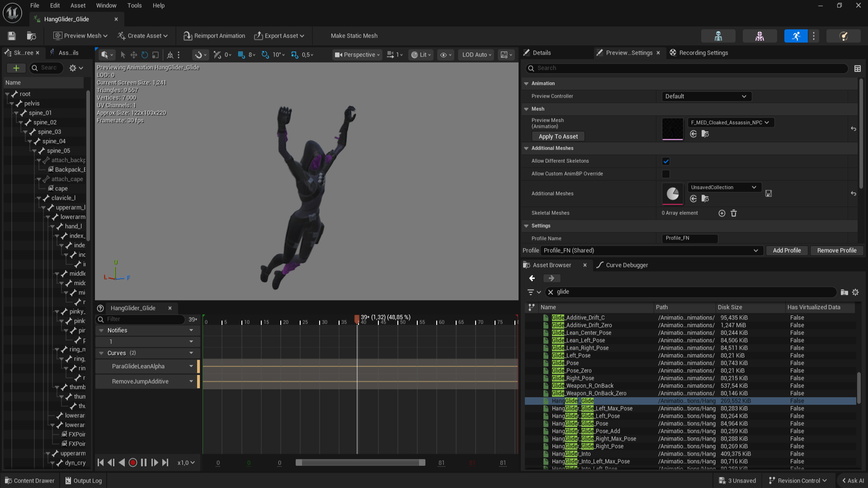Open the Skeleton editor mode
Screen dimensions: 868x488
pos(718,36)
